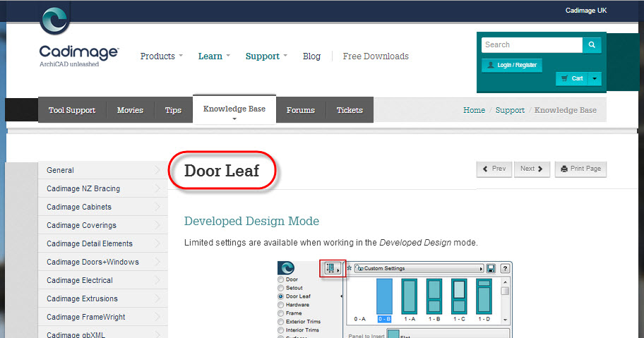The width and height of the screenshot is (644, 338).
Task: Click scroll up arrow in style list
Action: [x=505, y=282]
